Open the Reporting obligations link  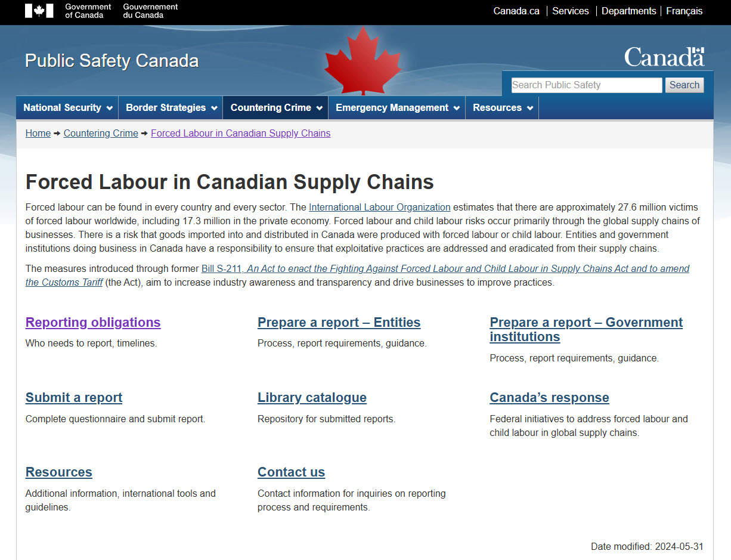(92, 322)
